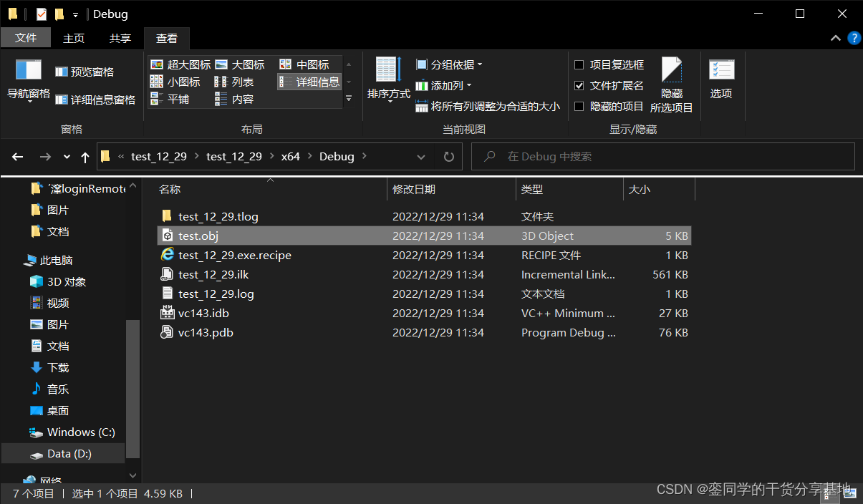The width and height of the screenshot is (863, 504).
Task: Click Hide selected items (隐藏所选项目)
Action: point(672,85)
